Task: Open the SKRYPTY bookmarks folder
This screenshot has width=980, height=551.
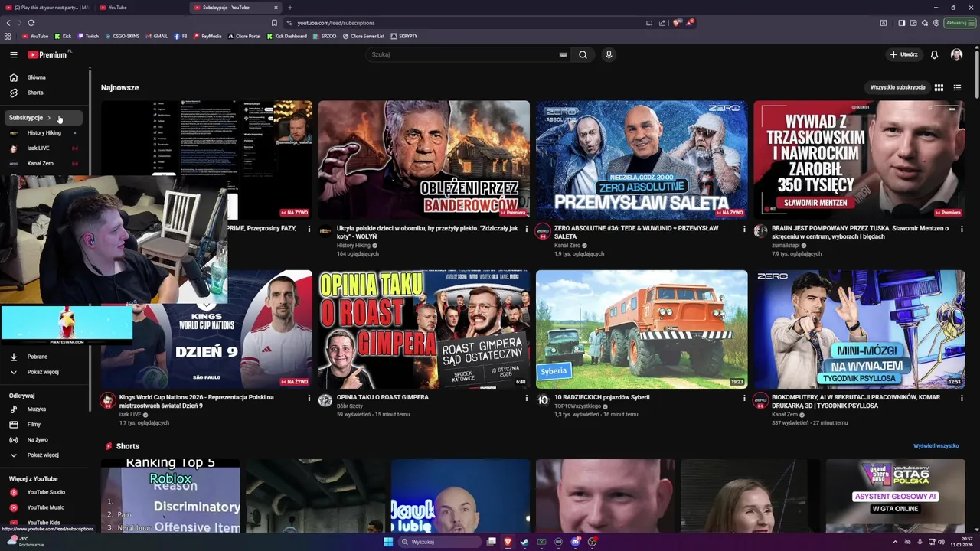Action: [404, 36]
